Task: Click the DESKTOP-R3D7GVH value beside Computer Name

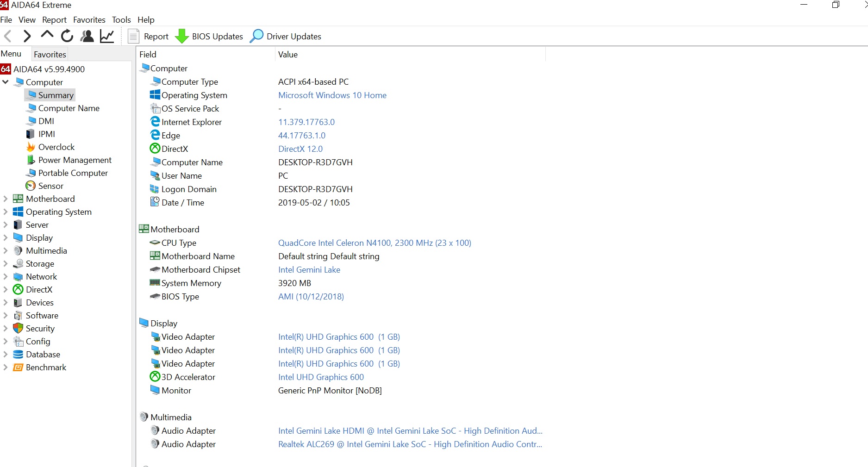Action: coord(315,162)
